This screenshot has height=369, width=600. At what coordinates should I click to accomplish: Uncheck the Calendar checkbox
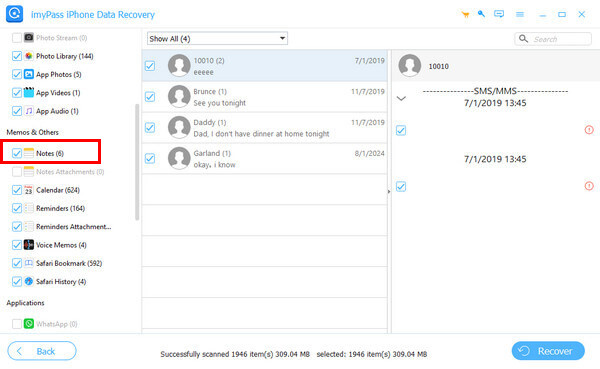point(16,190)
